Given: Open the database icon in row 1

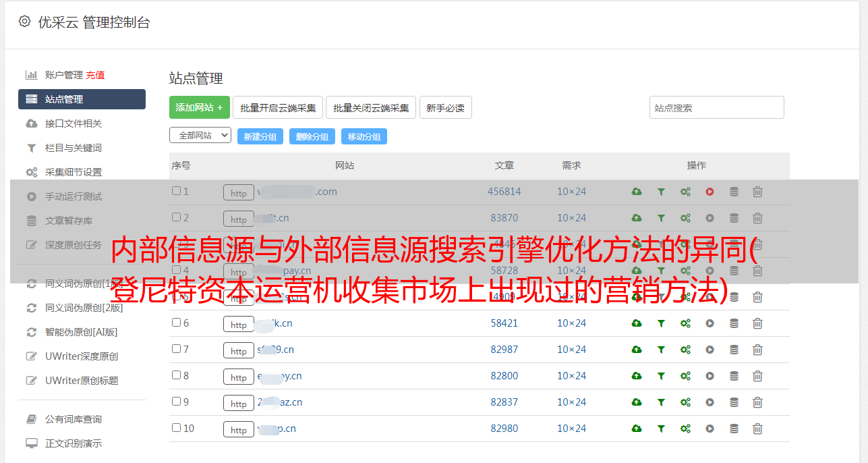Looking at the screenshot, I should 734,192.
